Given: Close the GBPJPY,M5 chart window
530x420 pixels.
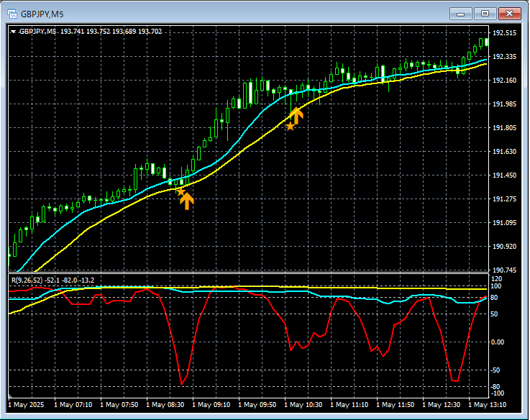Looking at the screenshot, I should 510,14.
